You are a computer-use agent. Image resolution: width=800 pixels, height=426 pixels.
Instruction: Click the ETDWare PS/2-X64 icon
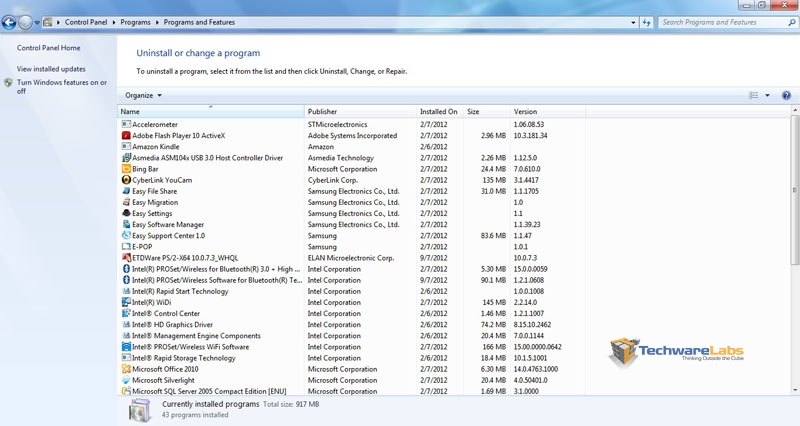(126, 258)
